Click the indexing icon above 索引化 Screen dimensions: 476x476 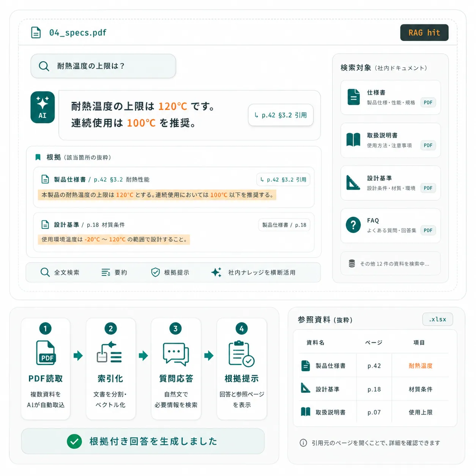[x=109, y=352]
